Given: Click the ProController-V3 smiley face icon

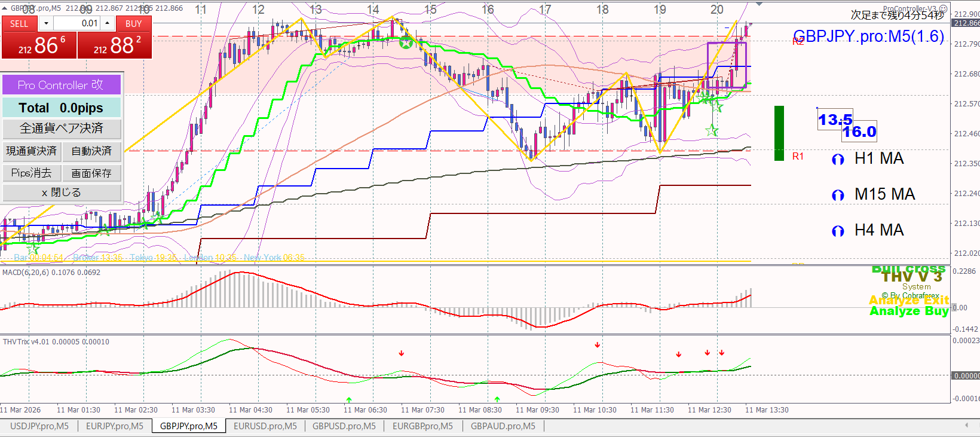Looking at the screenshot, I should (x=943, y=8).
